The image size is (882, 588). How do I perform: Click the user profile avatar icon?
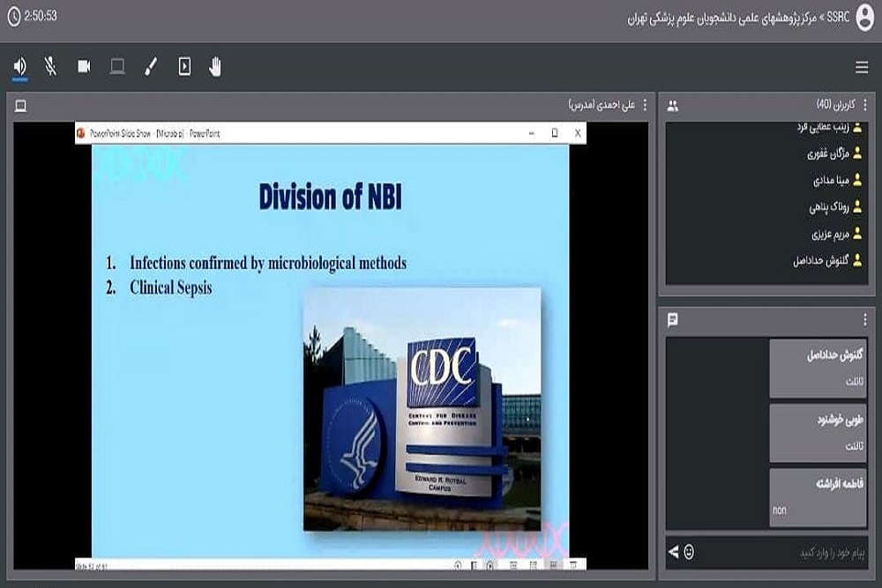pyautogui.click(x=864, y=18)
